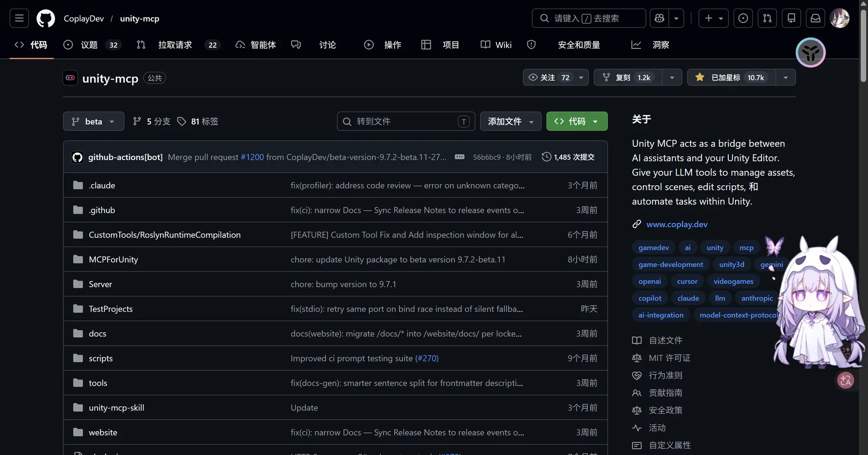Open the 安全政策 link in sidebar
868x455 pixels.
pyautogui.click(x=665, y=410)
